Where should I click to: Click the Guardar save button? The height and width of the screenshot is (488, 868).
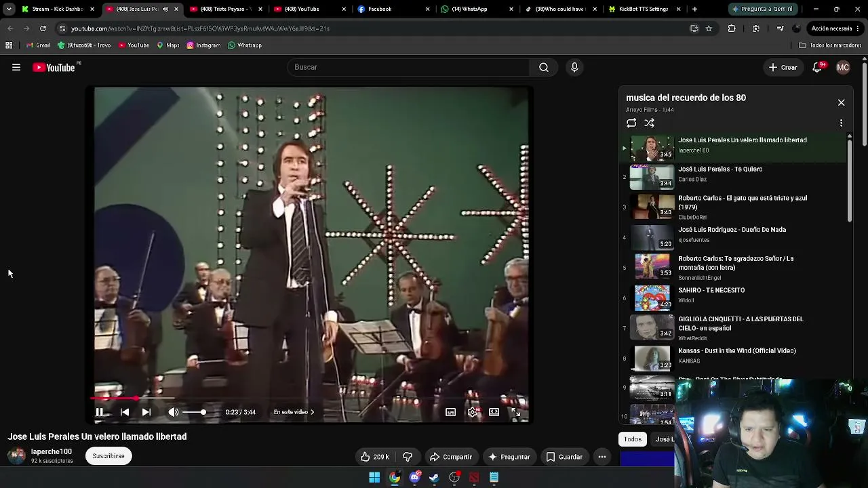(x=565, y=457)
